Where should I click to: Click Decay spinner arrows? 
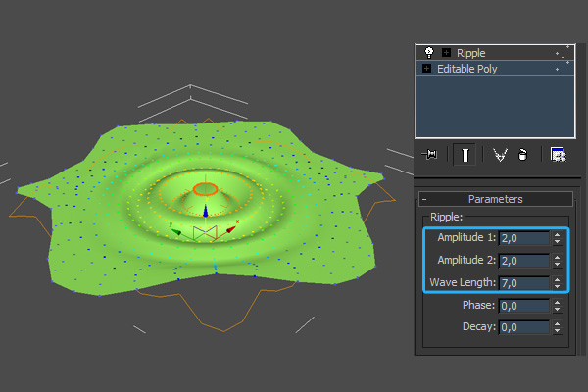(x=557, y=328)
